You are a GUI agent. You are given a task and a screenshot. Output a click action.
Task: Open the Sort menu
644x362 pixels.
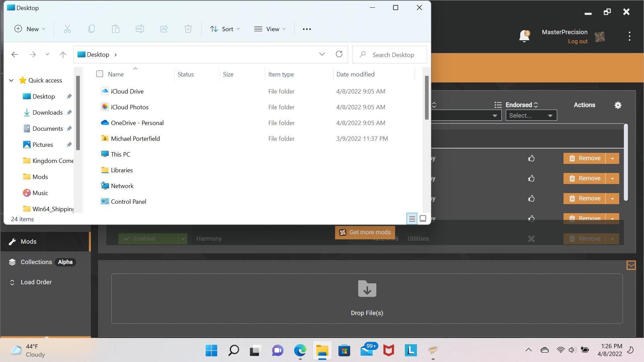pyautogui.click(x=225, y=29)
